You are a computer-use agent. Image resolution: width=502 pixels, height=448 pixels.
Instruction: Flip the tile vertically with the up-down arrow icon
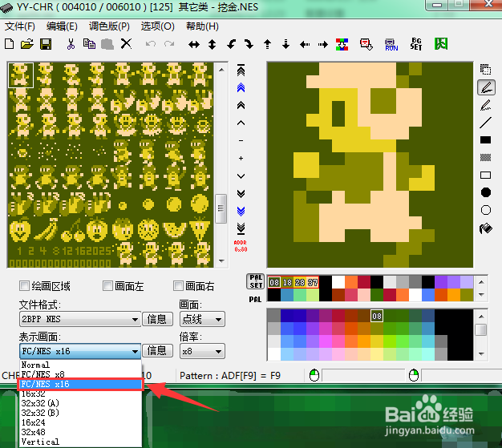pyautogui.click(x=212, y=45)
